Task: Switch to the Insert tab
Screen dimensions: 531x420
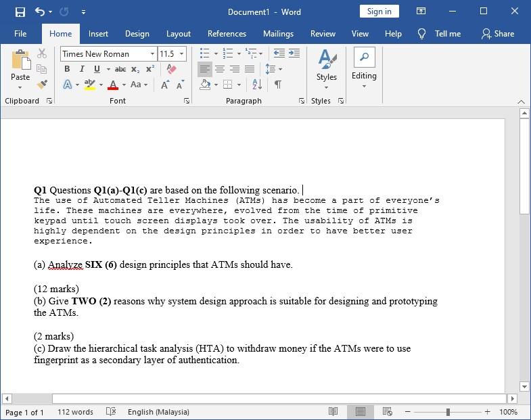Action: point(98,34)
